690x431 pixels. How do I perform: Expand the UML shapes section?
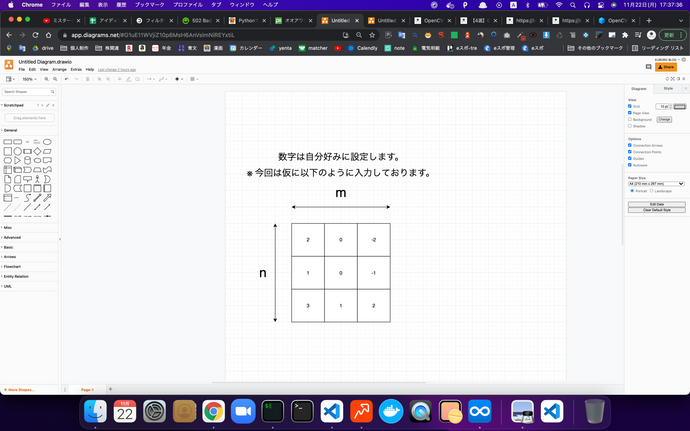pyautogui.click(x=7, y=286)
